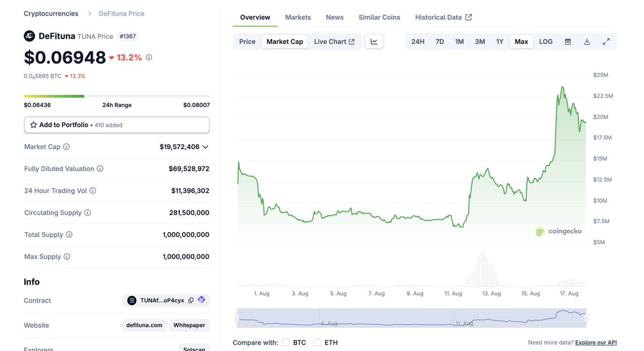Select the Max time range
644x351 pixels.
(521, 41)
